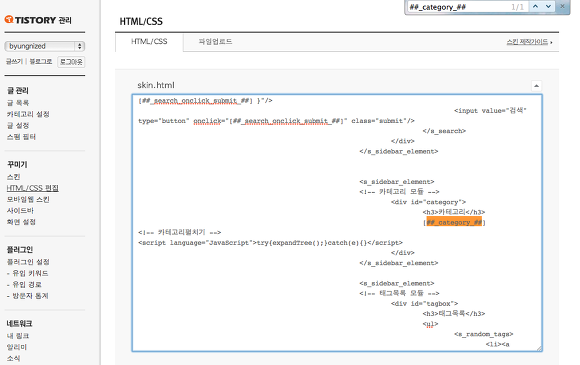Collapse the skin.html editor section

click(x=536, y=86)
